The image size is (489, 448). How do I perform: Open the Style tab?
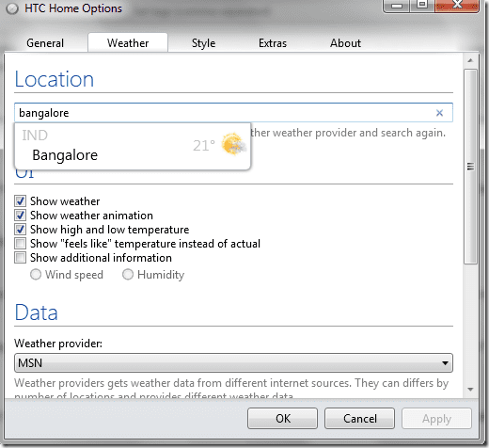click(x=204, y=43)
